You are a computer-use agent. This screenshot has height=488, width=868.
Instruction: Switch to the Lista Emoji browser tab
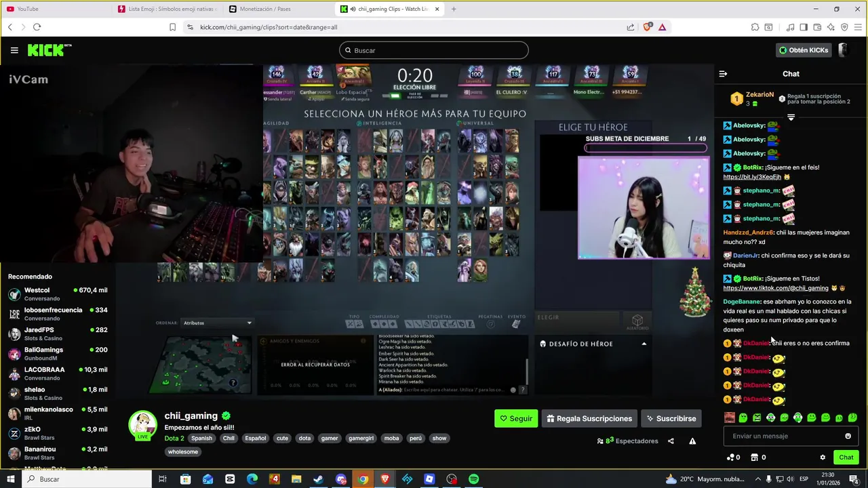pyautogui.click(x=167, y=9)
